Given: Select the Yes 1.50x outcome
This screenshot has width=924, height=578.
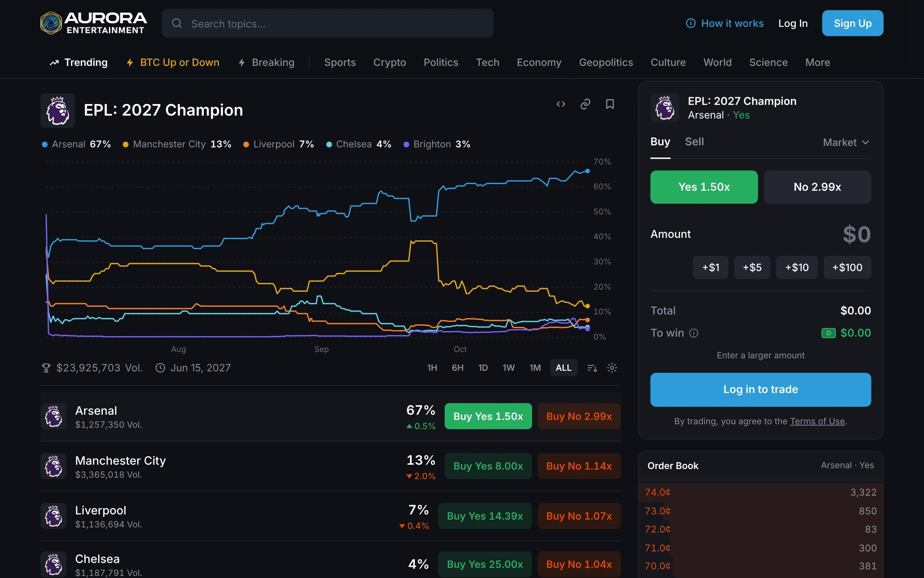Looking at the screenshot, I should (x=704, y=187).
